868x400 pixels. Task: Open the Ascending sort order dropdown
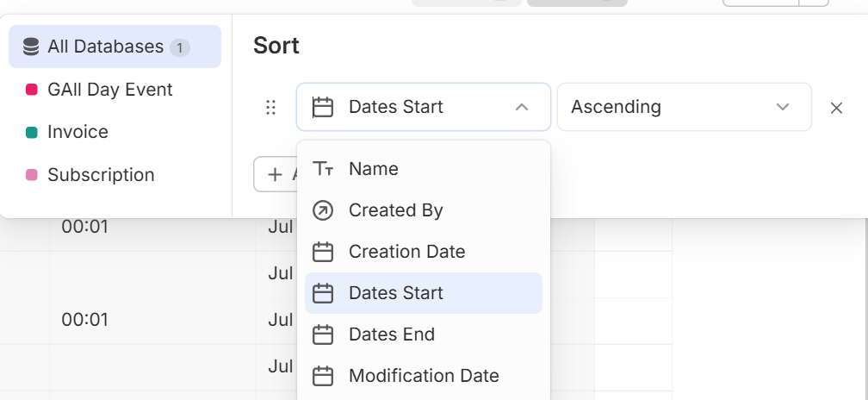pos(684,107)
